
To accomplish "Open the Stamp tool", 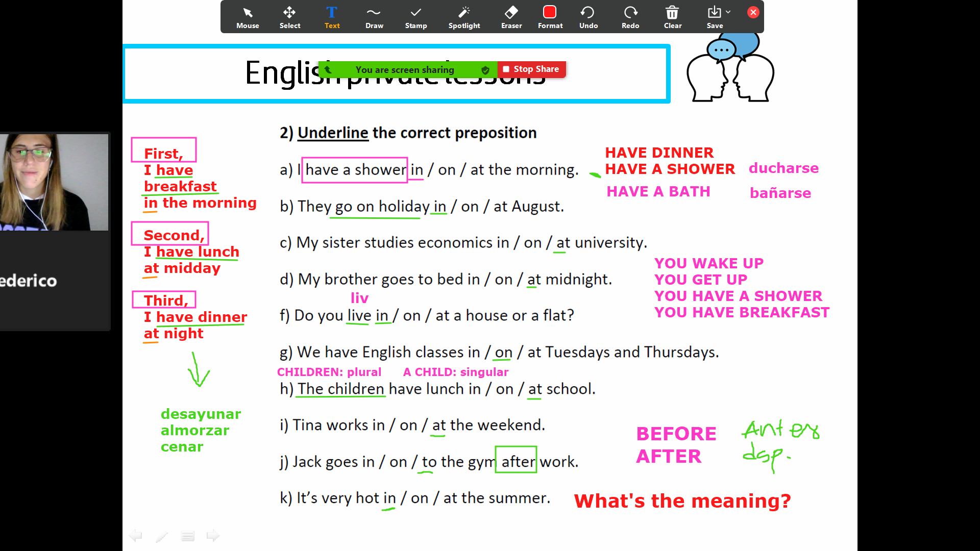I will click(416, 17).
